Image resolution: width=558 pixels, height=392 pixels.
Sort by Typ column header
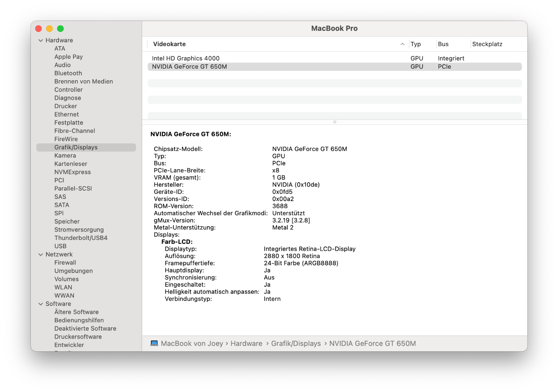[416, 44]
